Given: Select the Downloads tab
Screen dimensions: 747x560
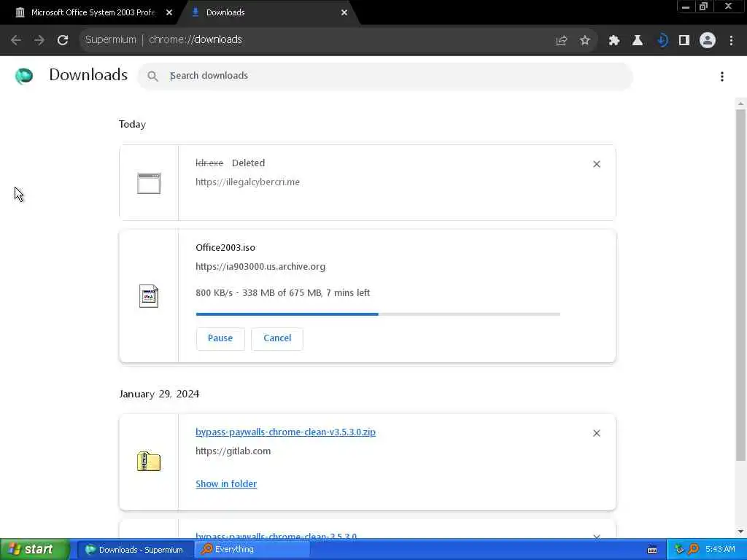Looking at the screenshot, I should [x=267, y=13].
